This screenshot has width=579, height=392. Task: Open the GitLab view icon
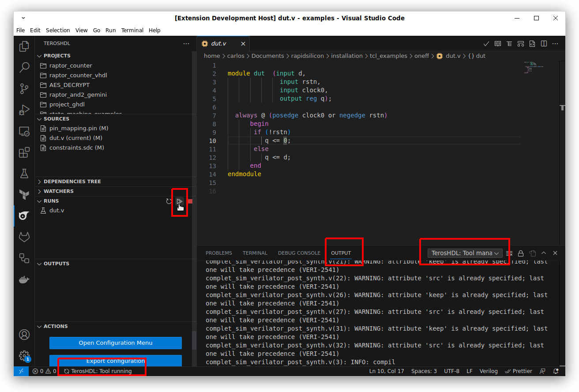point(24,237)
